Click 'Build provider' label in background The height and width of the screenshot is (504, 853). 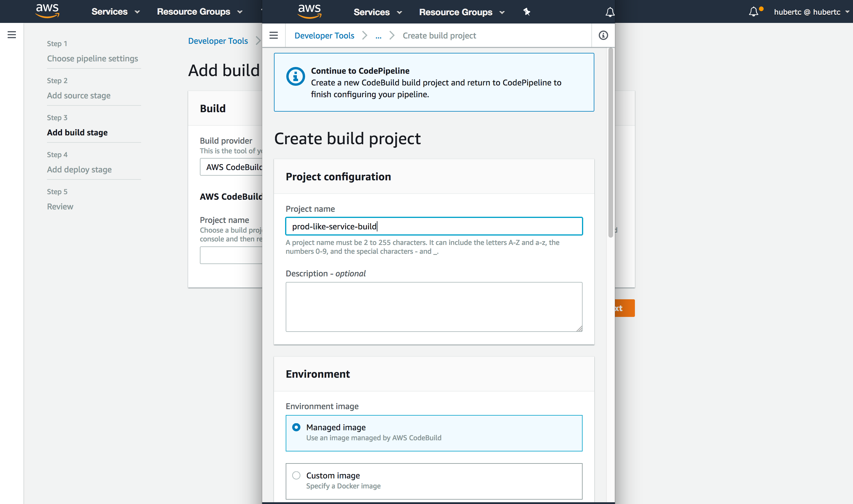click(x=226, y=141)
